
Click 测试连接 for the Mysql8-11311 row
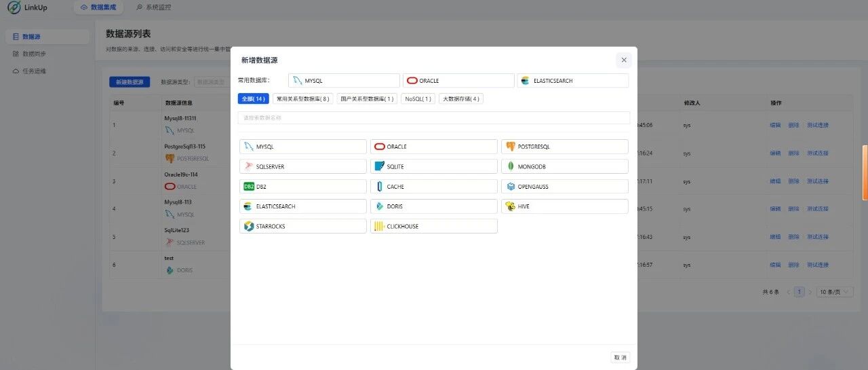click(x=818, y=125)
